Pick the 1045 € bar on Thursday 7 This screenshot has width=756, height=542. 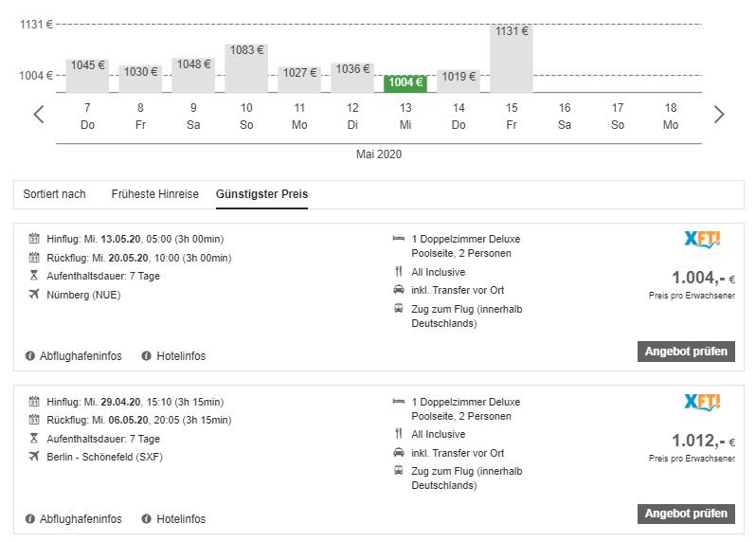(x=87, y=76)
